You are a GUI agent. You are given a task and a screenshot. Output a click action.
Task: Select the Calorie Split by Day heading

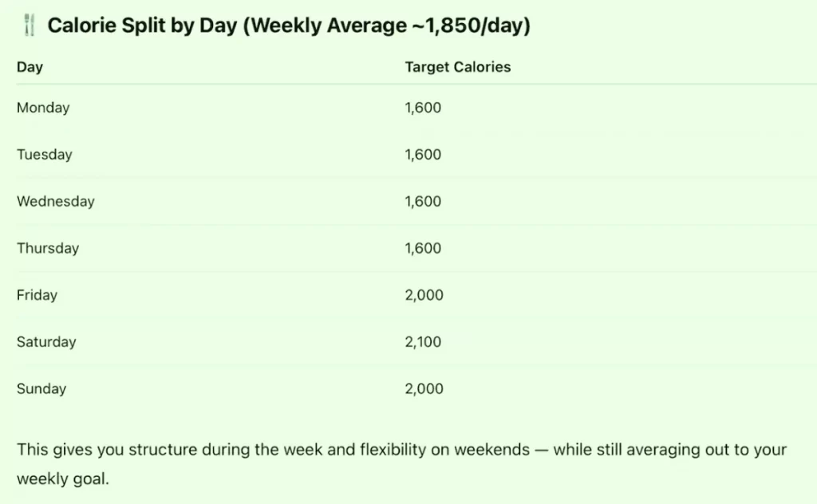289,26
